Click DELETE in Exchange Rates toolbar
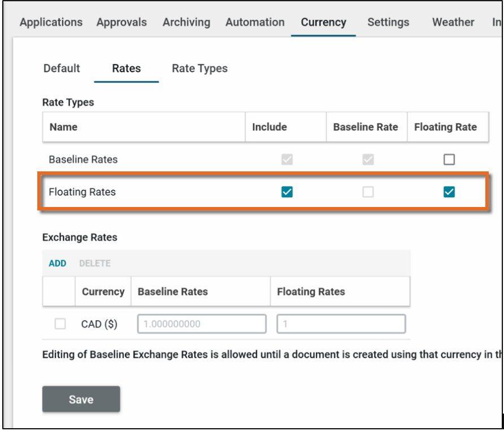The image size is (504, 431). pos(95,264)
